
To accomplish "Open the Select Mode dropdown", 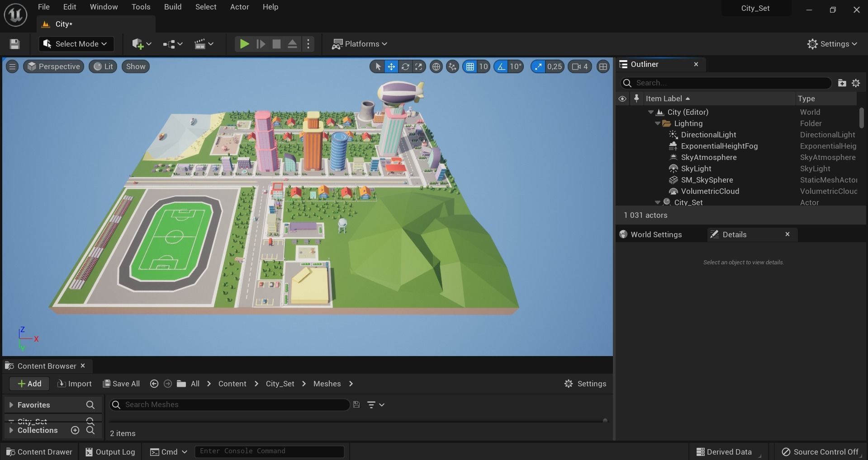I will click(76, 44).
